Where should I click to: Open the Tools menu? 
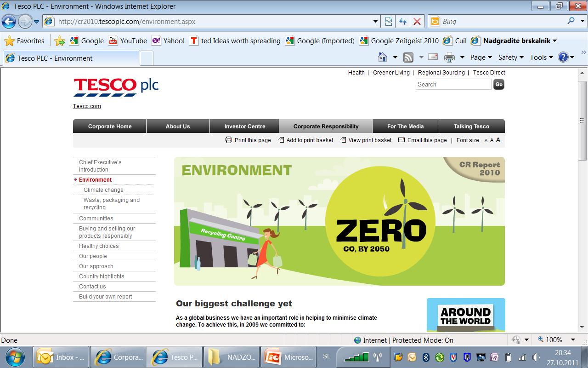(x=542, y=57)
